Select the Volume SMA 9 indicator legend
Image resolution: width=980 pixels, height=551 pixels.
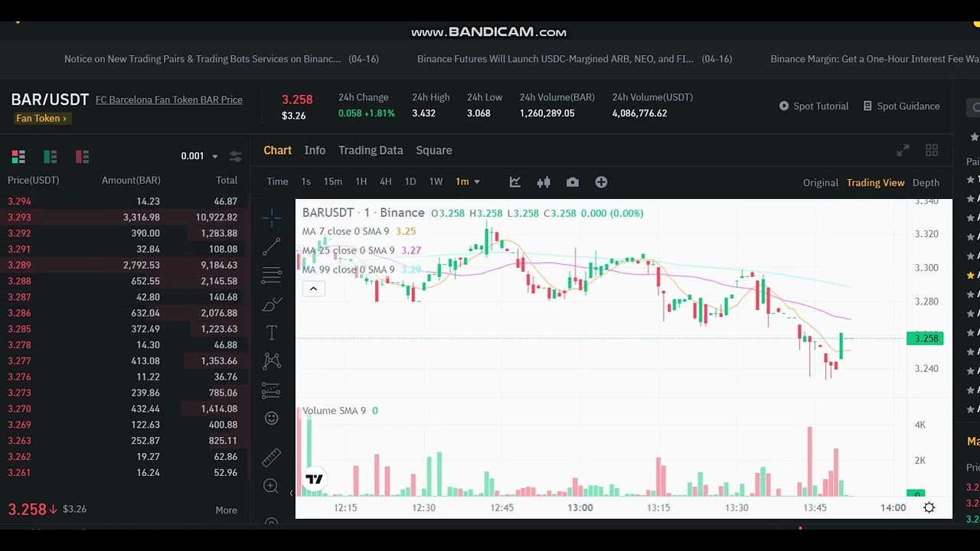340,411
